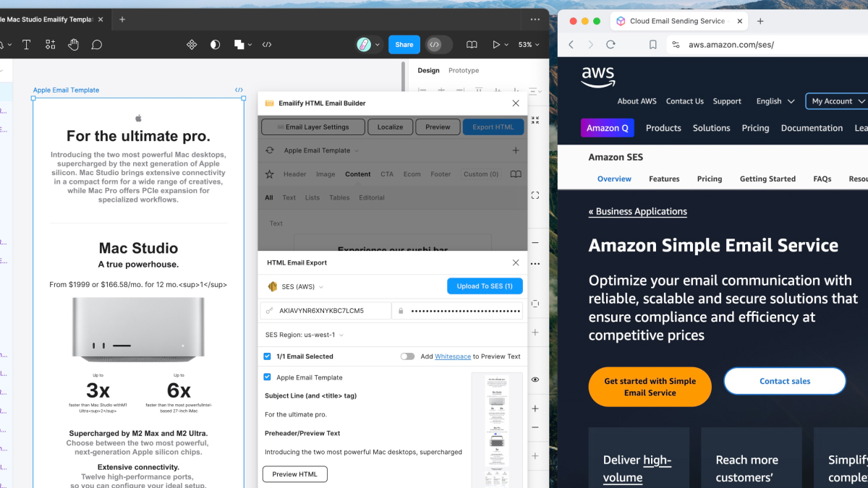Open Products in AWS navigation
The width and height of the screenshot is (868, 488).
pos(663,128)
